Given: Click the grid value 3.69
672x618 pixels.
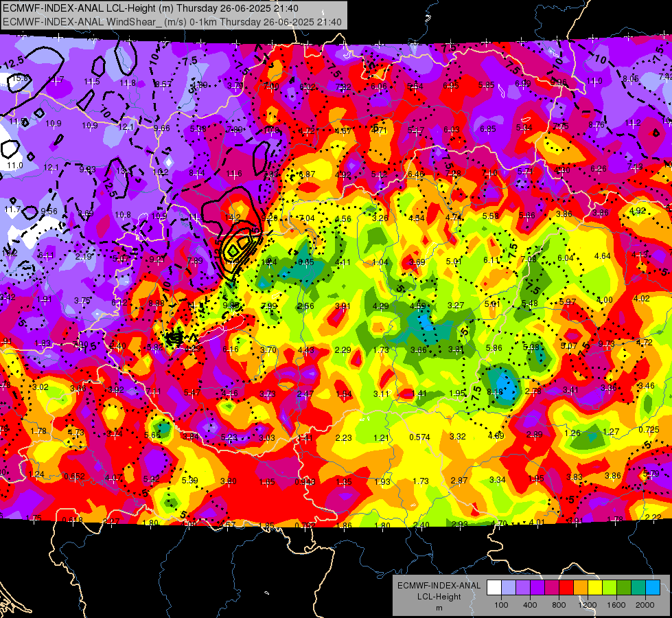Looking at the screenshot, I should pos(417,262).
